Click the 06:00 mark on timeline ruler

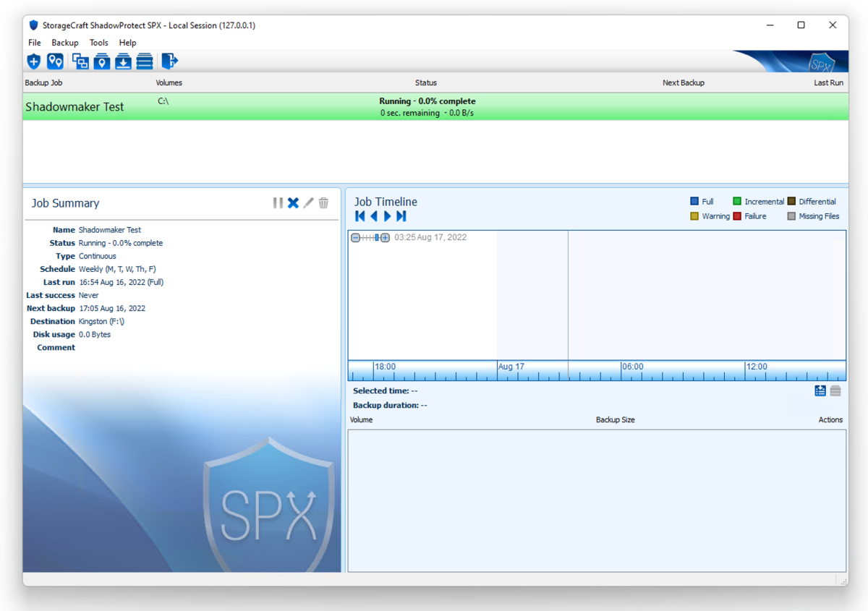pyautogui.click(x=632, y=367)
